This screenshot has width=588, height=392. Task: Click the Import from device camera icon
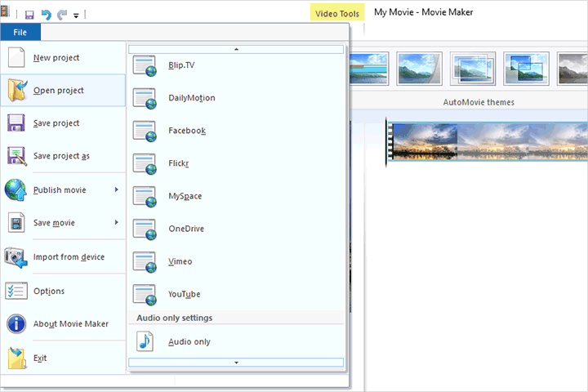point(16,257)
